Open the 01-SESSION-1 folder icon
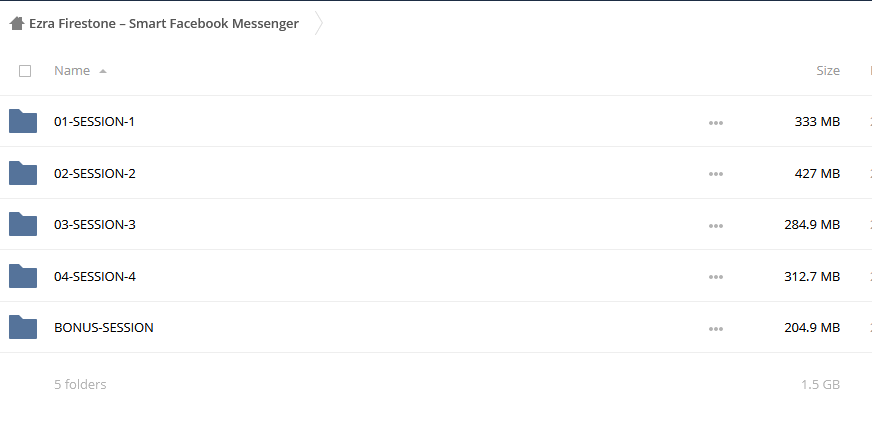This screenshot has height=422, width=872. [23, 121]
